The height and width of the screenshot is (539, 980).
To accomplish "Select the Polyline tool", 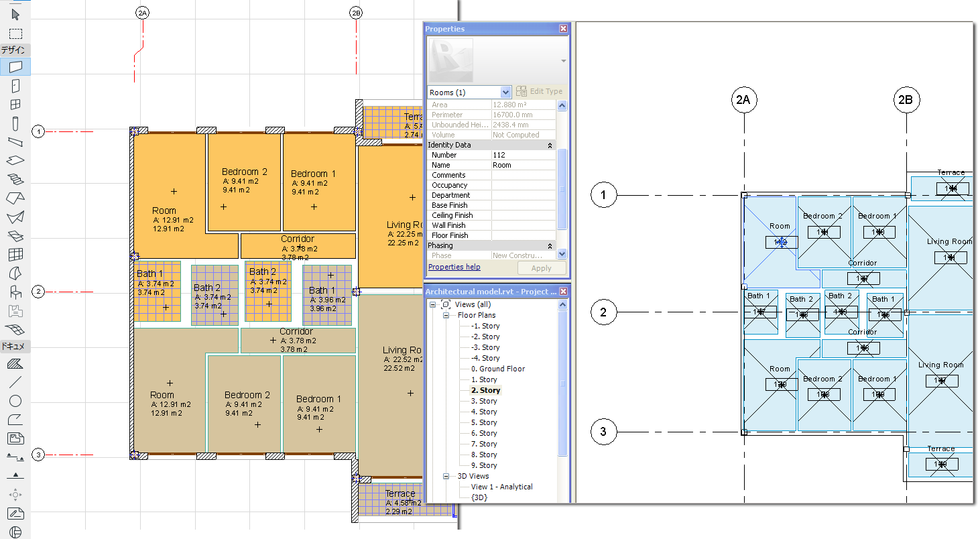I will point(15,420).
